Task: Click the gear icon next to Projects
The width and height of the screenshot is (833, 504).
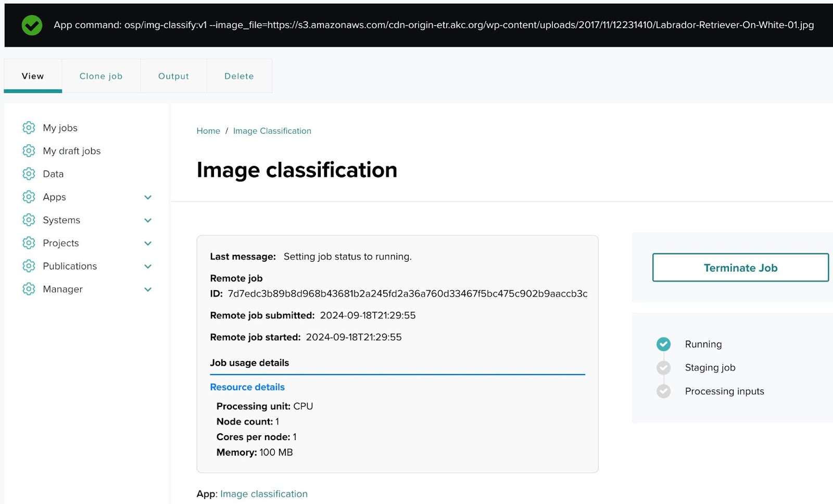Action: (x=29, y=243)
